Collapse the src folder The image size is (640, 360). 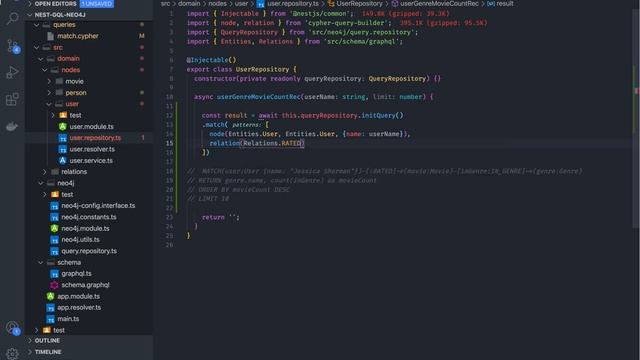[37, 47]
